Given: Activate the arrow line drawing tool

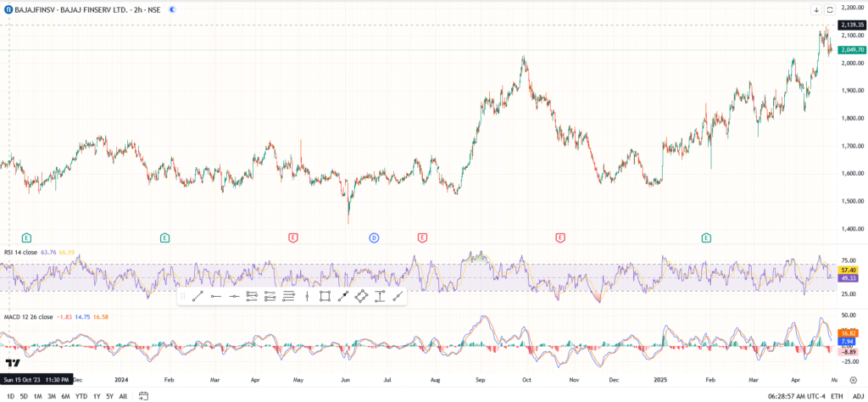Looking at the screenshot, I should click(342, 297).
